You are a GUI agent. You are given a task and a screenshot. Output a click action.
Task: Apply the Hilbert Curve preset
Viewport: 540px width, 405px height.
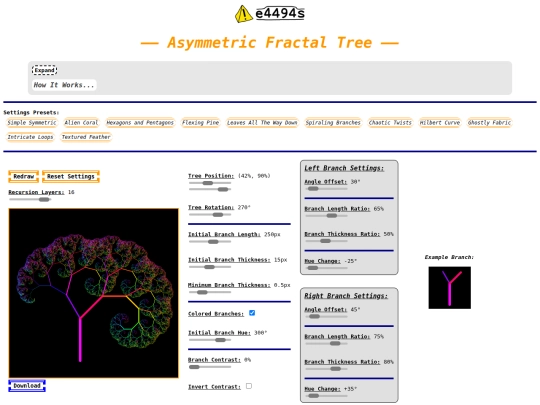[440, 123]
